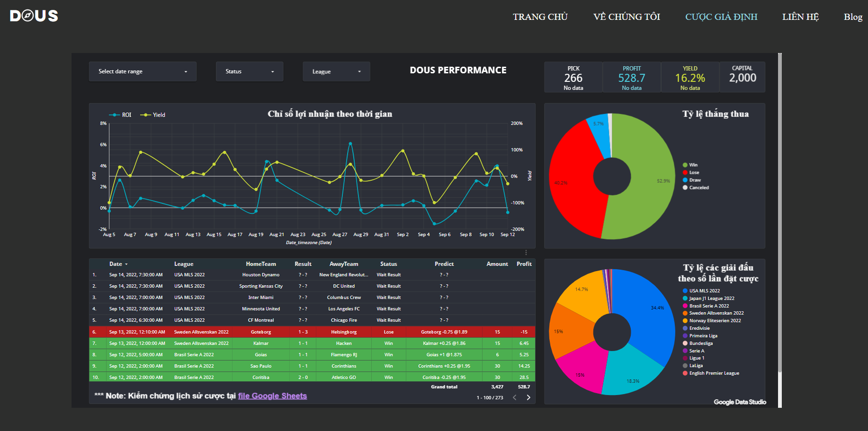Click the Corinthians +0.25 @1.95 cell
868x431 pixels.
pyautogui.click(x=444, y=366)
